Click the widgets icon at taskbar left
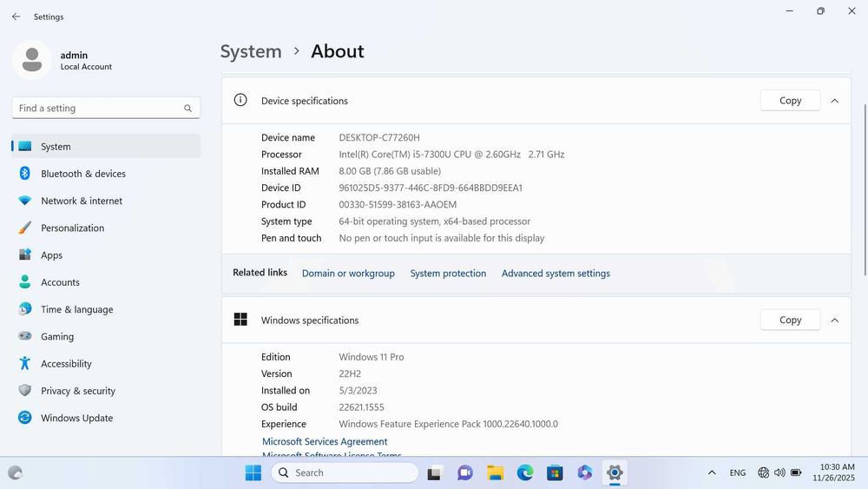The height and width of the screenshot is (489, 868). [x=15, y=472]
